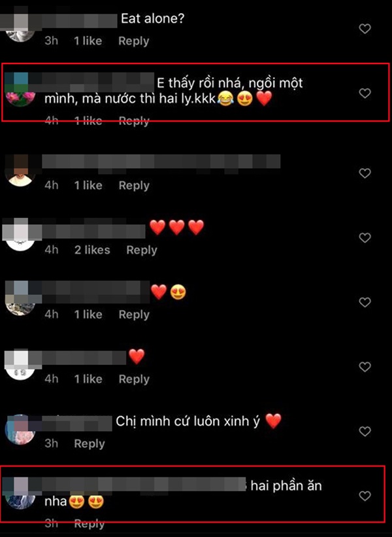Open the "1 like" count under "Eat alone?"
The width and height of the screenshot is (392, 537).
point(88,41)
